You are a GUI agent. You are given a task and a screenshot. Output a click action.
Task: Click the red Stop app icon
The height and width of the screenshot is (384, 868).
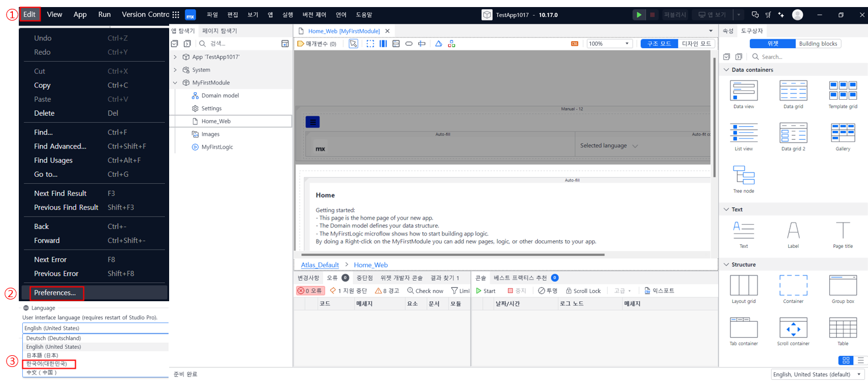pos(652,15)
